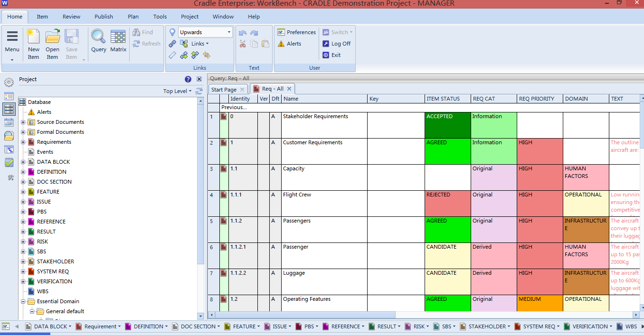This screenshot has width=644, height=335.
Task: Open the Gantt chart sidebar icon
Action: [x=9, y=149]
